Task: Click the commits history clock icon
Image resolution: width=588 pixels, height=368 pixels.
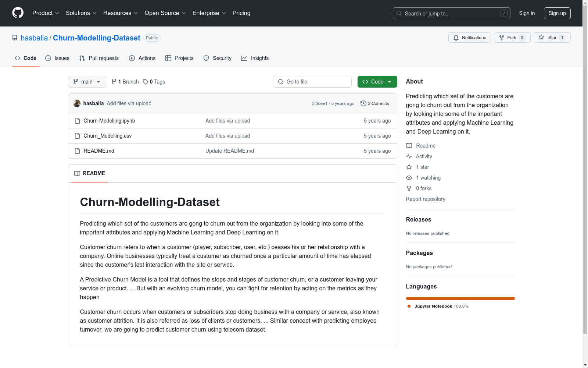Action: [363, 103]
